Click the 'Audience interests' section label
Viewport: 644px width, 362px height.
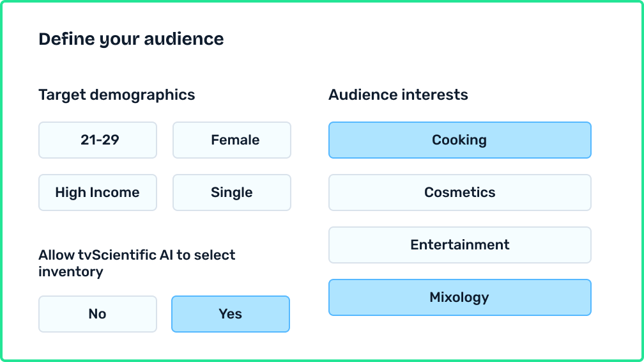coord(398,95)
